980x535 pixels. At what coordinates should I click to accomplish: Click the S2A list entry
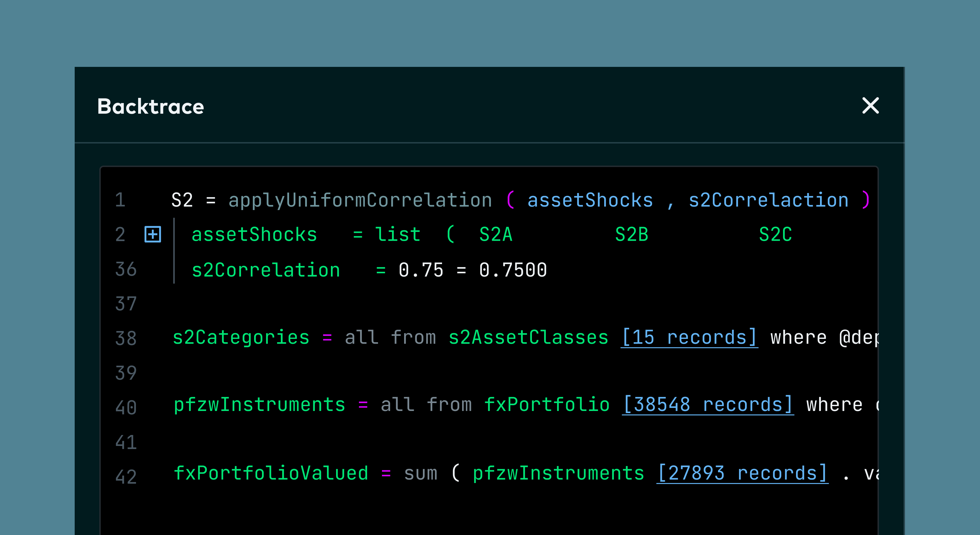point(496,234)
